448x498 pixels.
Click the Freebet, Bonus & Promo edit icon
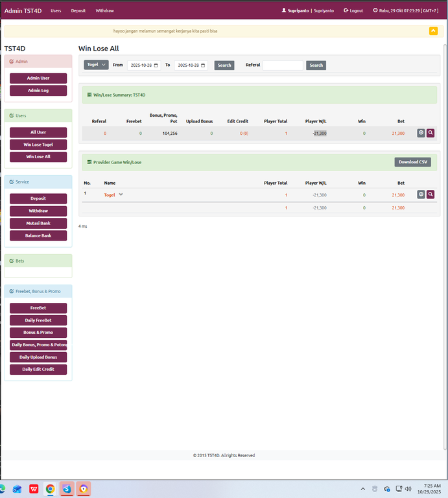12,291
